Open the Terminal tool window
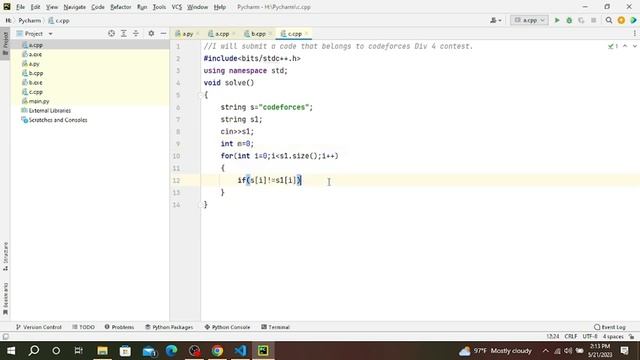 click(275, 327)
